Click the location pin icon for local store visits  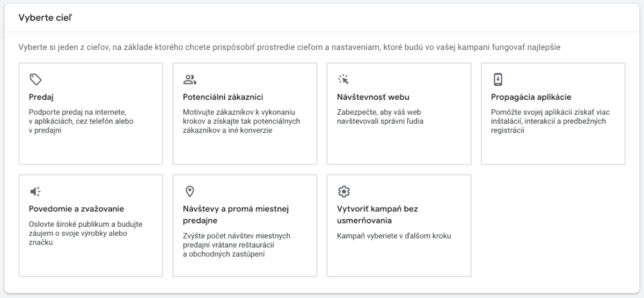pos(189,191)
